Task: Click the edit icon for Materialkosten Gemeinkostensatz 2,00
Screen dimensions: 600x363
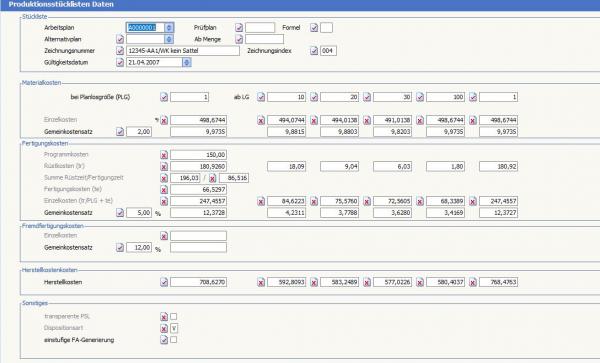Action: coord(120,132)
